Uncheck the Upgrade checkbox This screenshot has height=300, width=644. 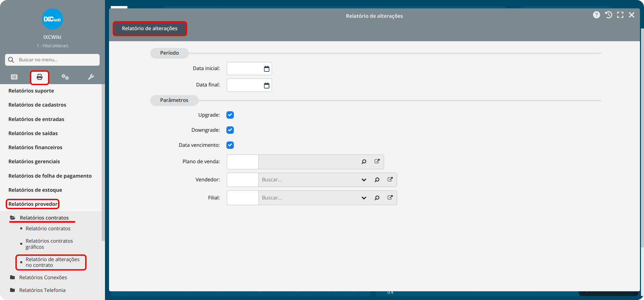point(230,115)
